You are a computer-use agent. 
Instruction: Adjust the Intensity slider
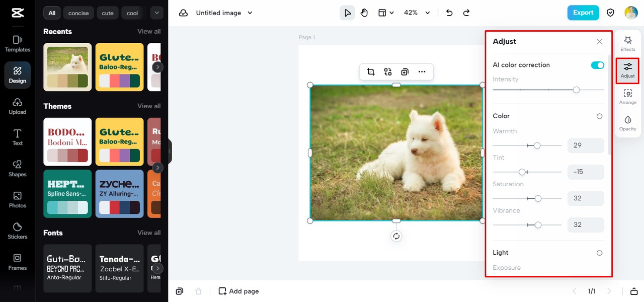pyautogui.click(x=548, y=90)
